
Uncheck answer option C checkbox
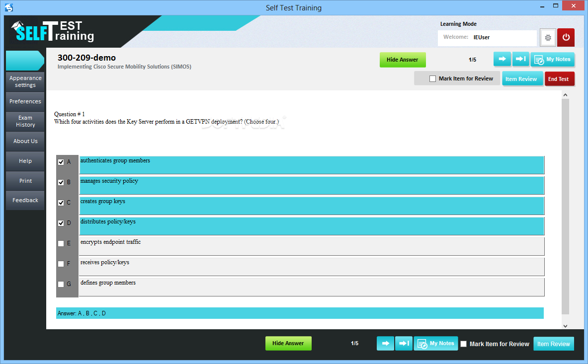(61, 203)
